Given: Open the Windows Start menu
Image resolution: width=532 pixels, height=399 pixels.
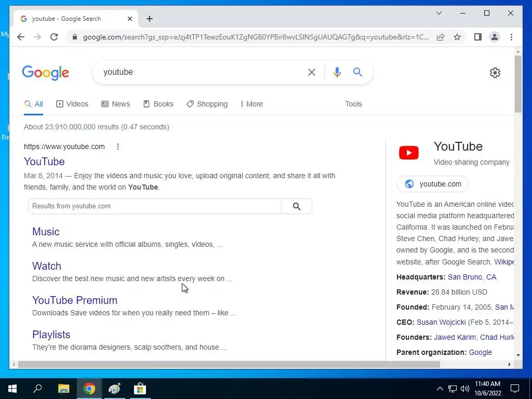Looking at the screenshot, I should 12,389.
